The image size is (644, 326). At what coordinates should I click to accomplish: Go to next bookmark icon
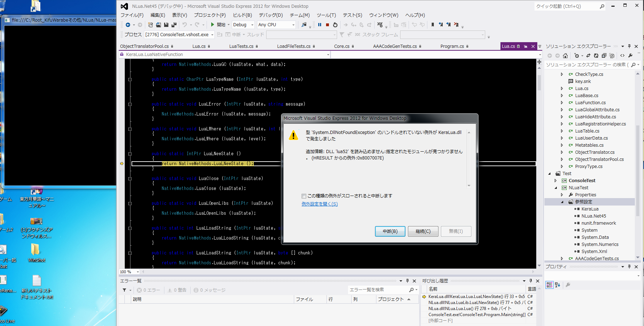(x=448, y=25)
